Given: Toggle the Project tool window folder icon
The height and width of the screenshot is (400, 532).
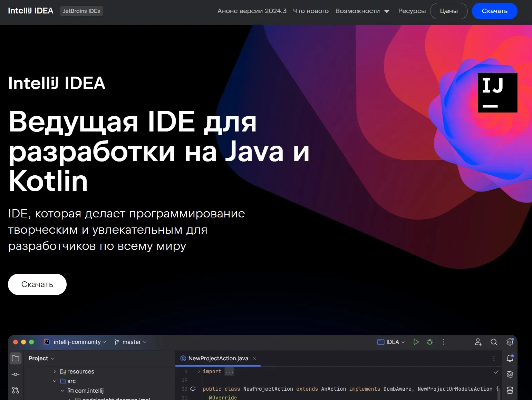Looking at the screenshot, I should point(16,358).
